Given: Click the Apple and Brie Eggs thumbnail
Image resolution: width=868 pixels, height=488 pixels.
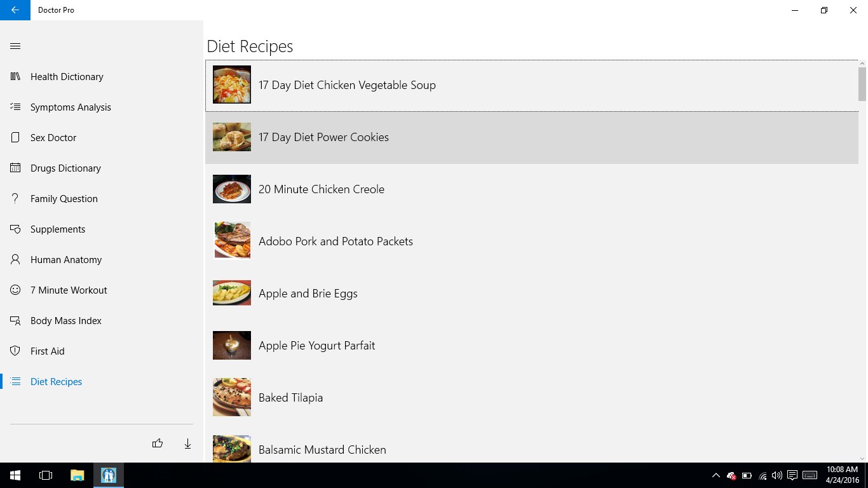Looking at the screenshot, I should (x=231, y=293).
